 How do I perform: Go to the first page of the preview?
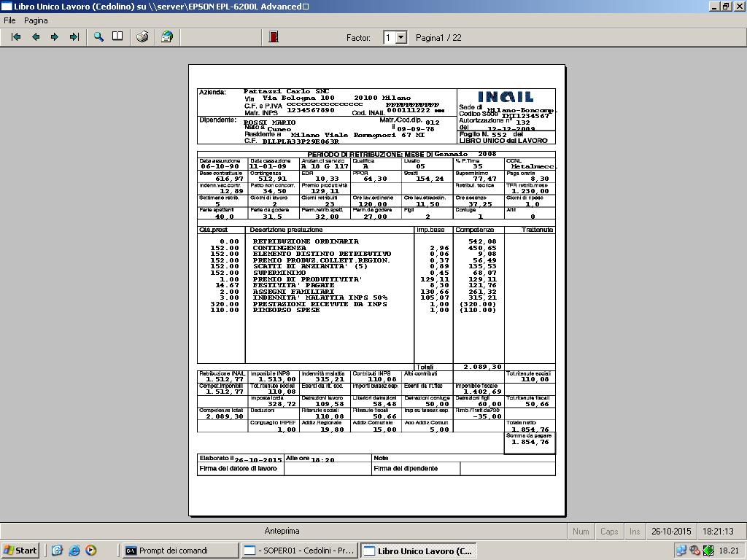tap(16, 37)
